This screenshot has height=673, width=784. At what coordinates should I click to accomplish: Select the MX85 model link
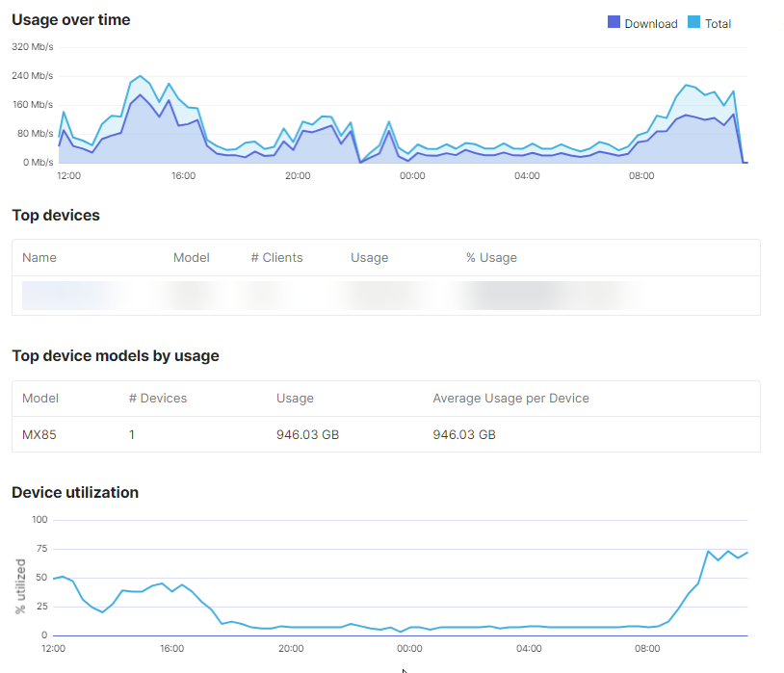(38, 434)
